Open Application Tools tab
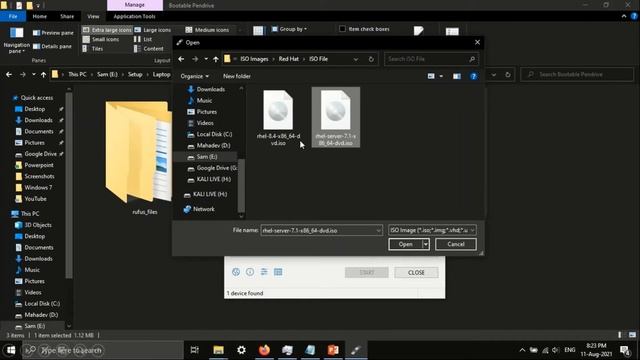This screenshot has width=640, height=360. click(134, 16)
